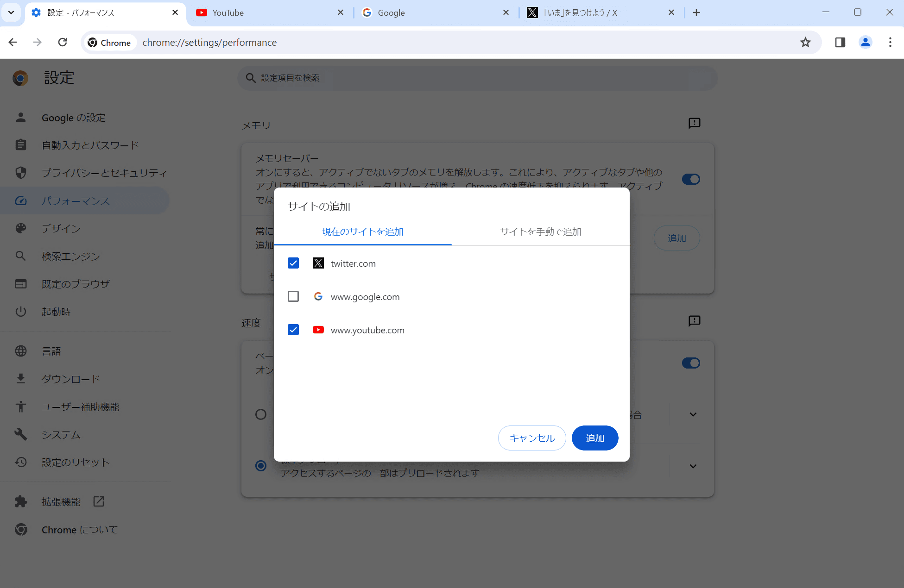Send feedback for 速度 section
The height and width of the screenshot is (588, 904).
(x=694, y=321)
